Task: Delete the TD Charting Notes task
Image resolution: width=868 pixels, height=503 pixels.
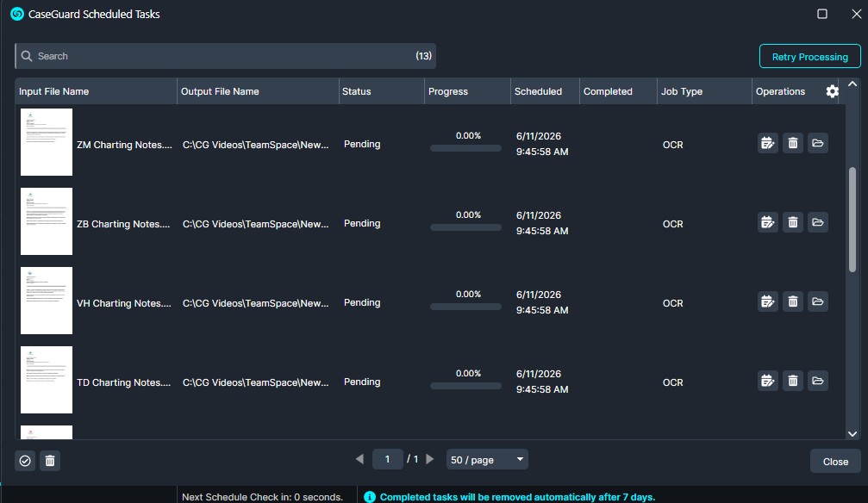Action: [793, 381]
